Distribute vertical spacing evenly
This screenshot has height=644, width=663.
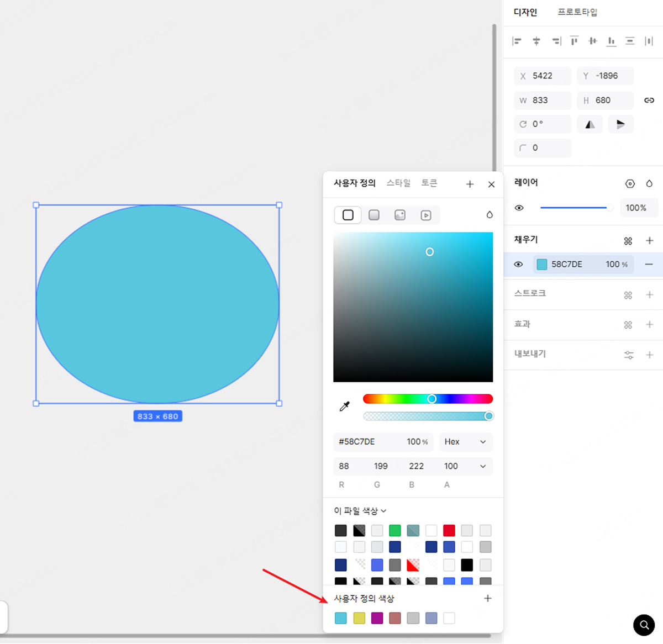[x=630, y=41]
